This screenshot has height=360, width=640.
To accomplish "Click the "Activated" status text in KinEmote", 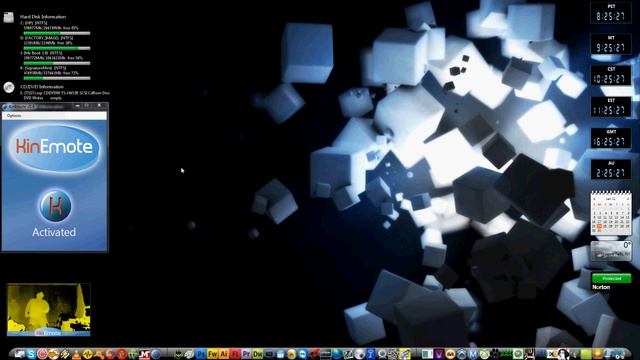I will [54, 232].
